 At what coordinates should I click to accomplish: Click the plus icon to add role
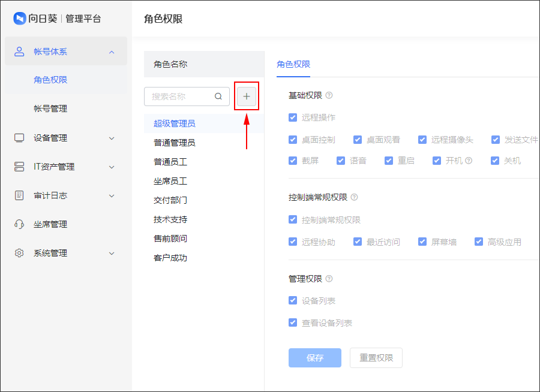click(247, 97)
